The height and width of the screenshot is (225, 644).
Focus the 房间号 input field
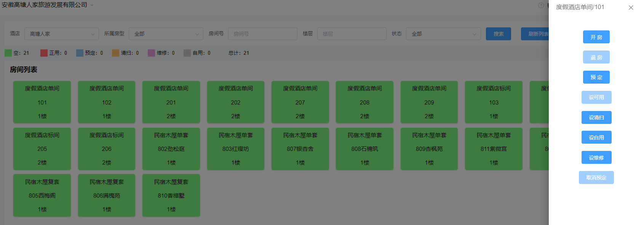click(x=262, y=34)
